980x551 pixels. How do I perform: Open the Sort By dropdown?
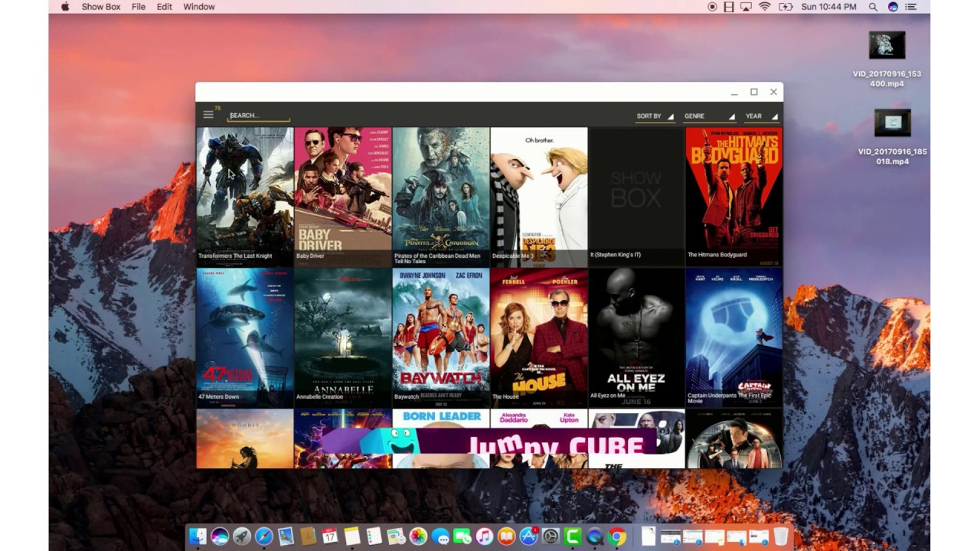tap(655, 116)
